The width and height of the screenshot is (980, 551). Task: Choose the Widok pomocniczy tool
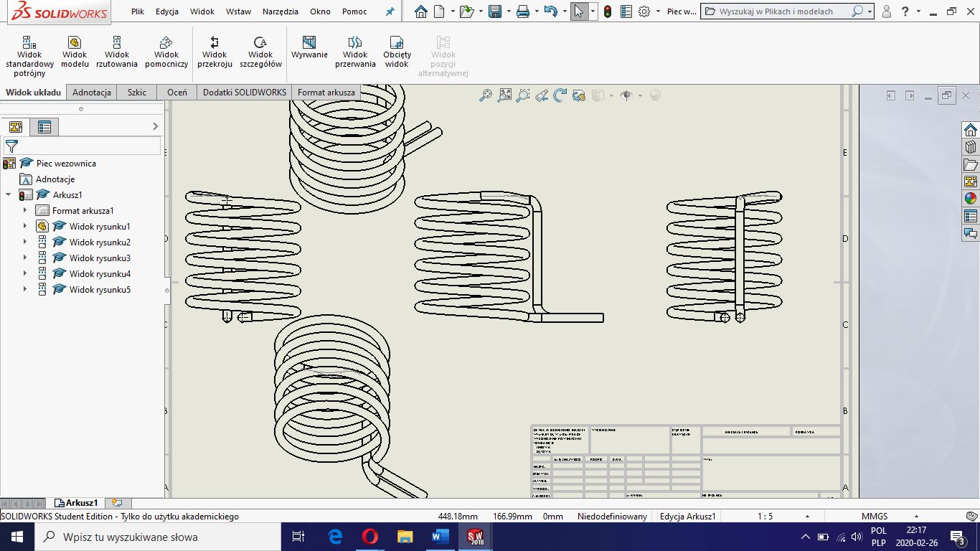pos(166,52)
